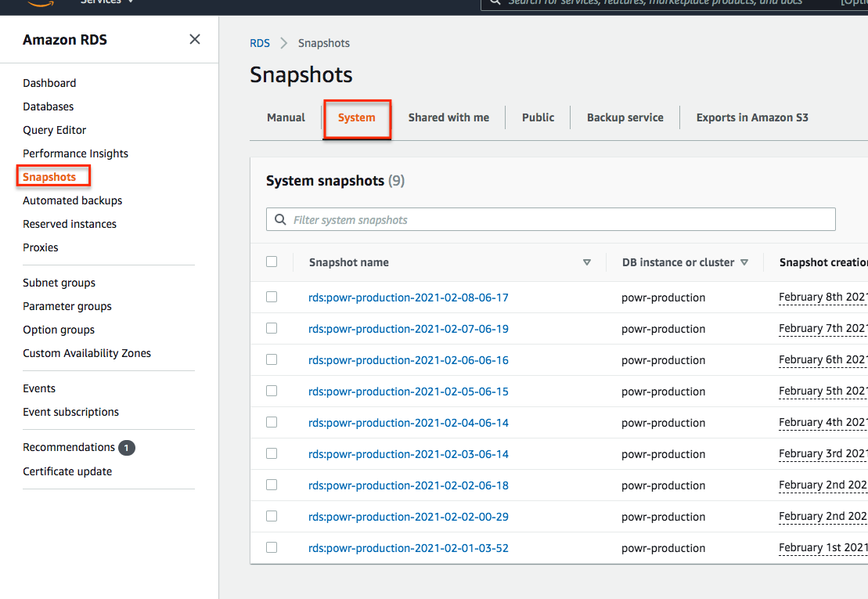Switch to Shared with me tab

click(x=448, y=117)
